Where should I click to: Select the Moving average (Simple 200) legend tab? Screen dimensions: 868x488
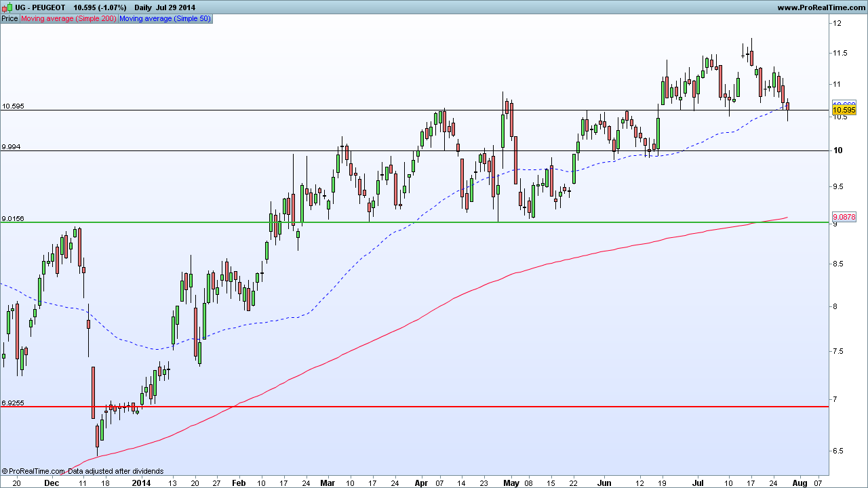(x=68, y=18)
